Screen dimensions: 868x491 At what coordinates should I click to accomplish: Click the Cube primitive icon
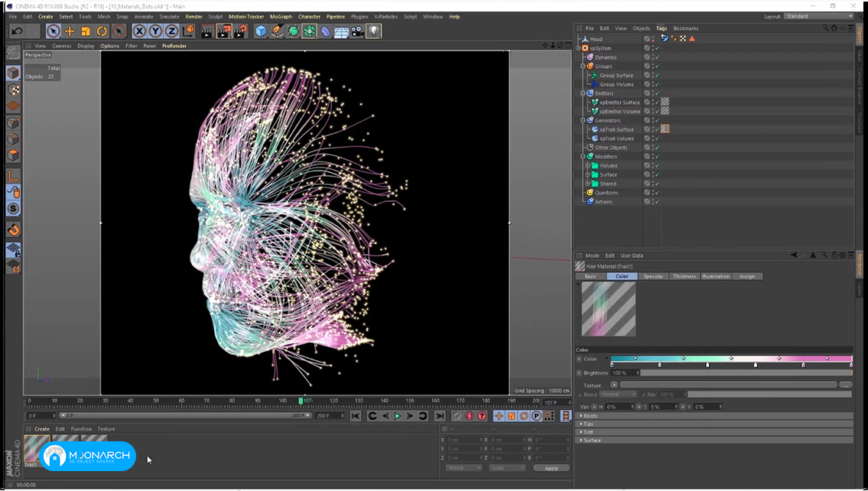261,31
